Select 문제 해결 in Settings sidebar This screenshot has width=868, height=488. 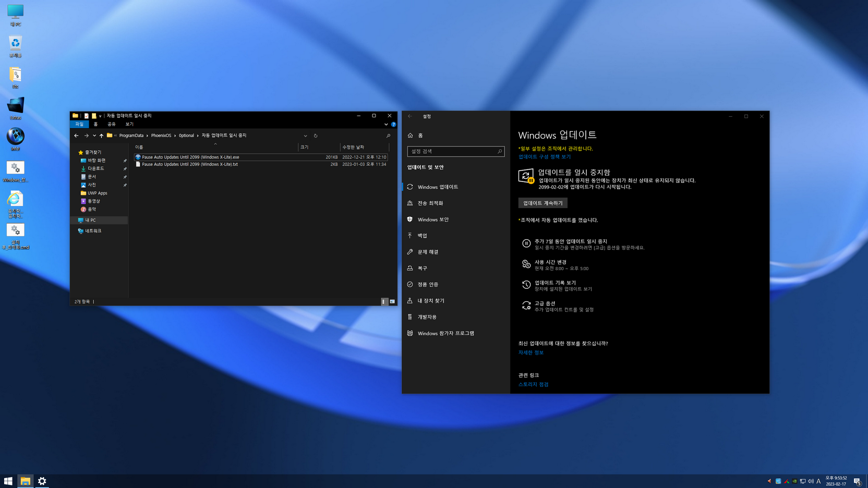(455, 252)
